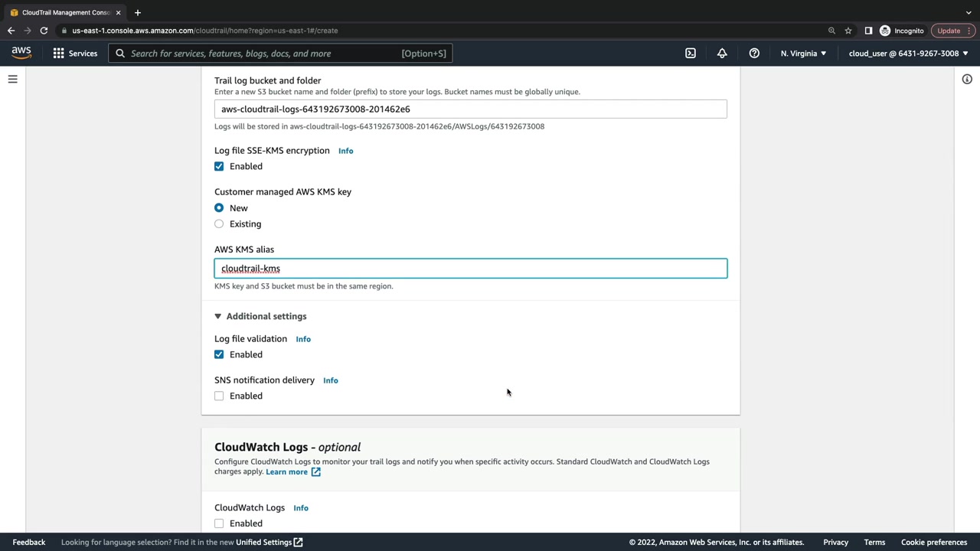Open the notifications bell
Screen dimensions: 980x551
722,54
